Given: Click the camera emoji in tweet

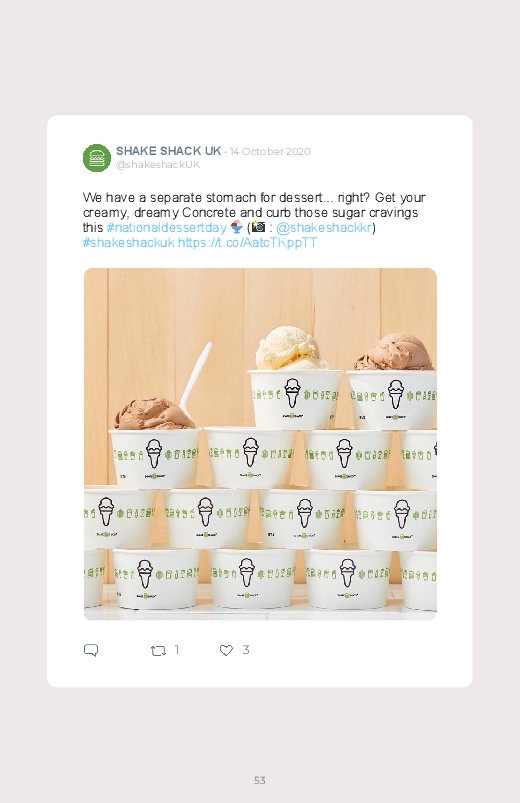Looking at the screenshot, I should point(259,226).
